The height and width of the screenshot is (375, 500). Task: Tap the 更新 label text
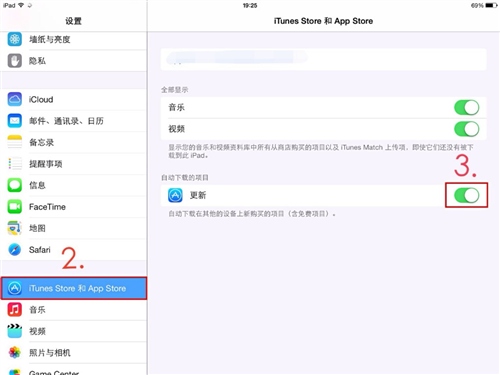[198, 195]
